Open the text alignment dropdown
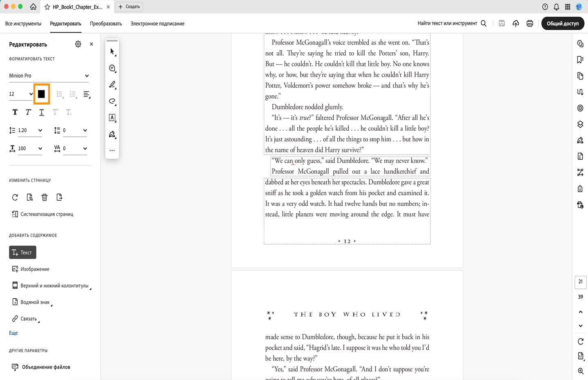This screenshot has height=380, width=588. 87,94
